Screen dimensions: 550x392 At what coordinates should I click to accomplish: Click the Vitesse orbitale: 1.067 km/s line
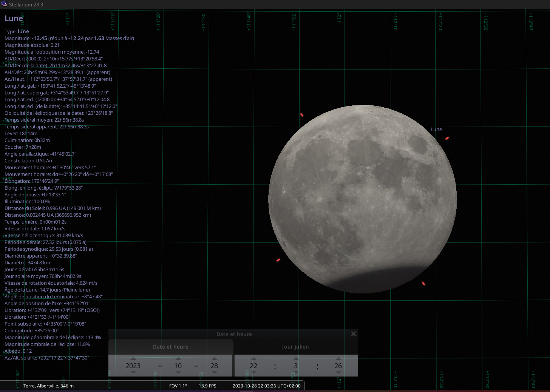tap(35, 228)
